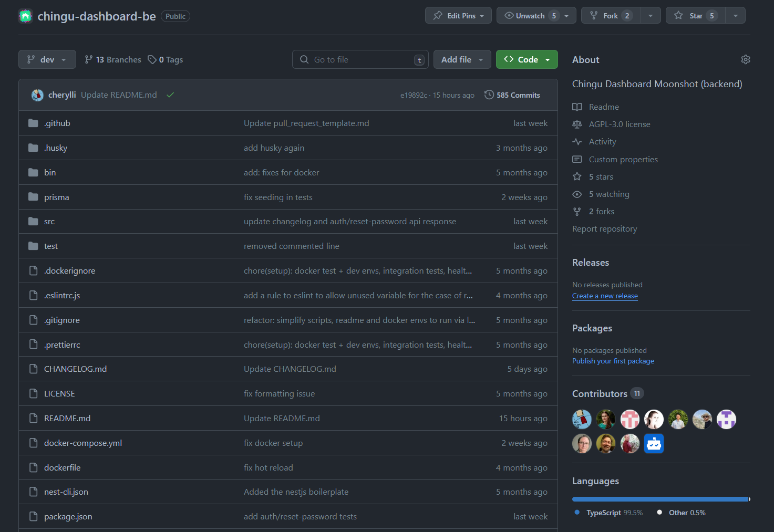Open the .gitignore file
Screen dimensions: 774x532
coord(62,320)
